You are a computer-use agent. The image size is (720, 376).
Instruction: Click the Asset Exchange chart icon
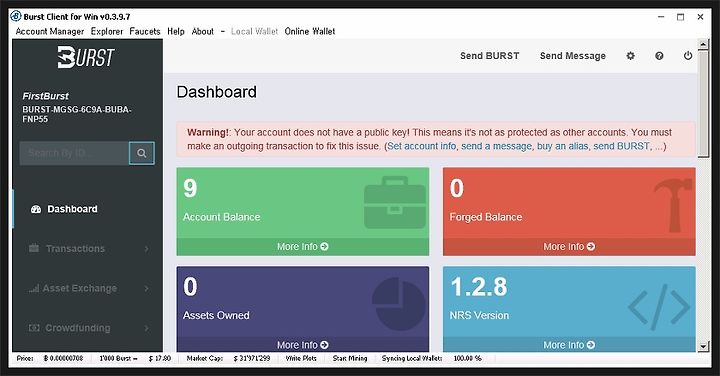tap(34, 288)
